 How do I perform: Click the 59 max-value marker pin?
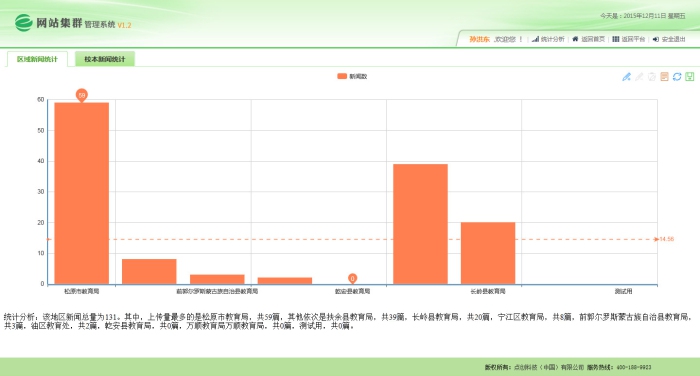click(81, 95)
